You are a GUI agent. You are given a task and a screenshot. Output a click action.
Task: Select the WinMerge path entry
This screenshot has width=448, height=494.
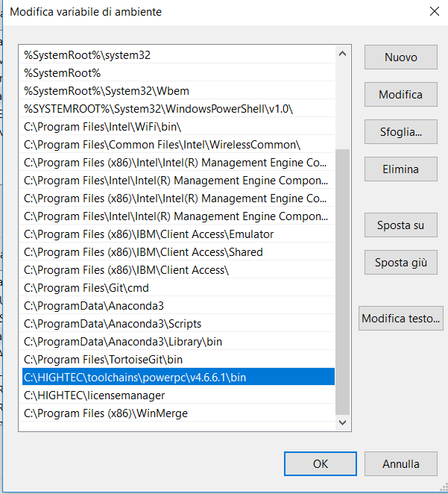(x=106, y=413)
